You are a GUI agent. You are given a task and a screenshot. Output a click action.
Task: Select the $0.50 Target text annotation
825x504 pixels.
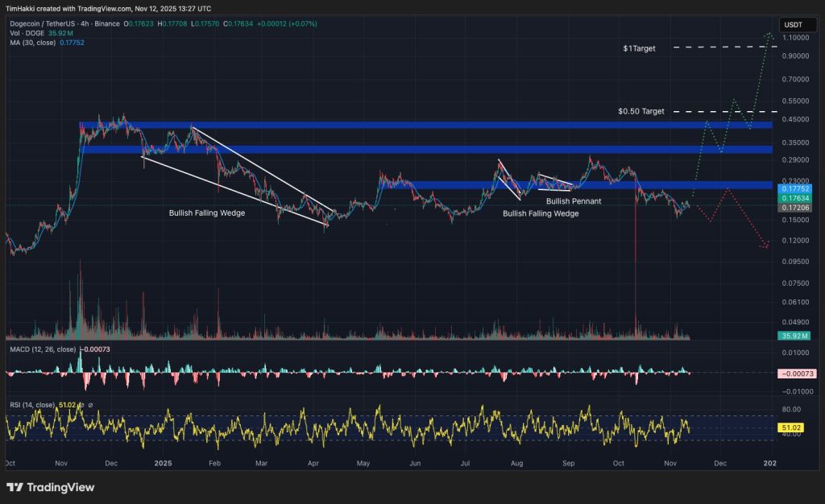tap(641, 111)
